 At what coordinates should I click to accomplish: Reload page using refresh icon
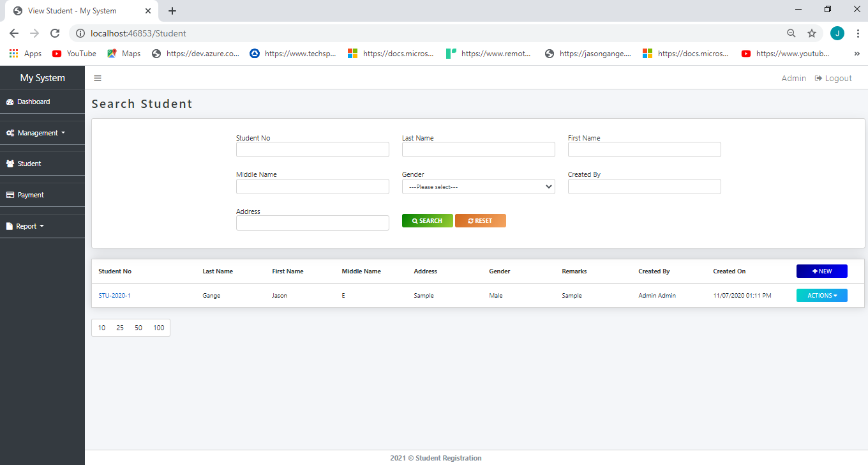(x=55, y=33)
